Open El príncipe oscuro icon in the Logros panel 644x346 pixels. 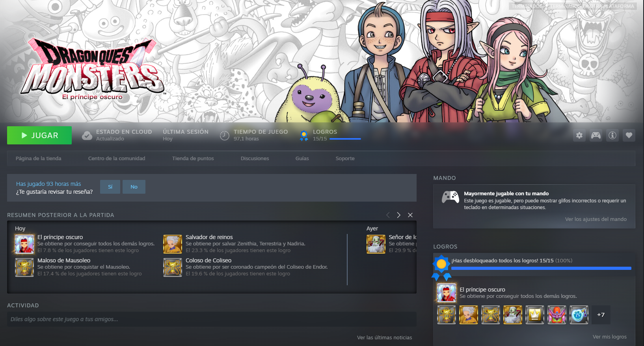tap(447, 293)
